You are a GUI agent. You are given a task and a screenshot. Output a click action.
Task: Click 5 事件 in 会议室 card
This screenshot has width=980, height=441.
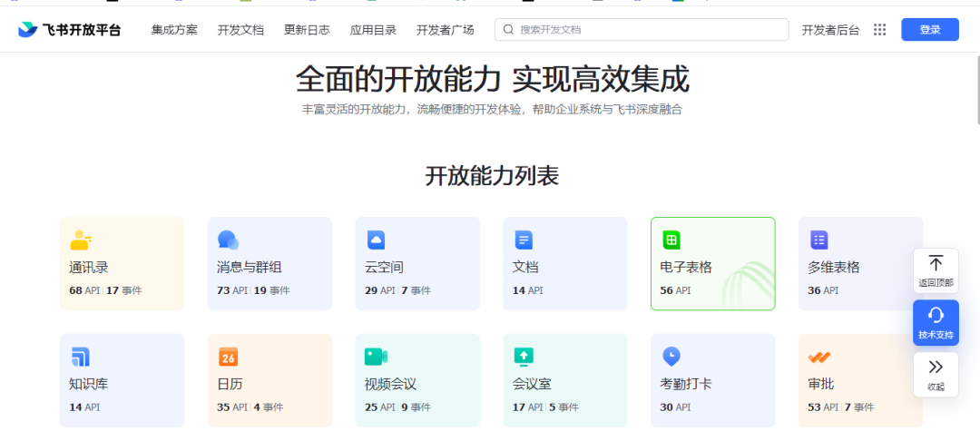pos(563,407)
